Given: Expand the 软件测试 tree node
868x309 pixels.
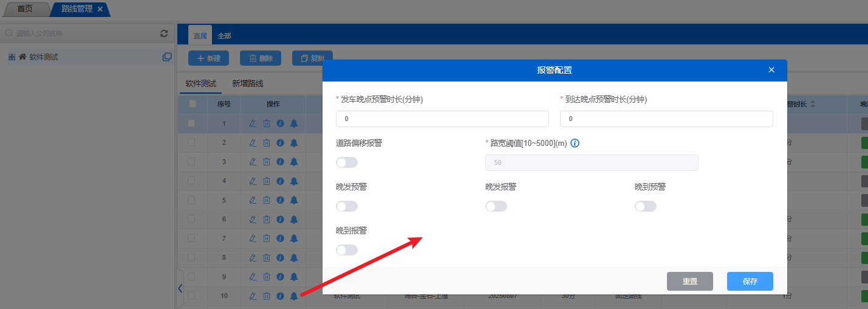Looking at the screenshot, I should pyautogui.click(x=12, y=57).
